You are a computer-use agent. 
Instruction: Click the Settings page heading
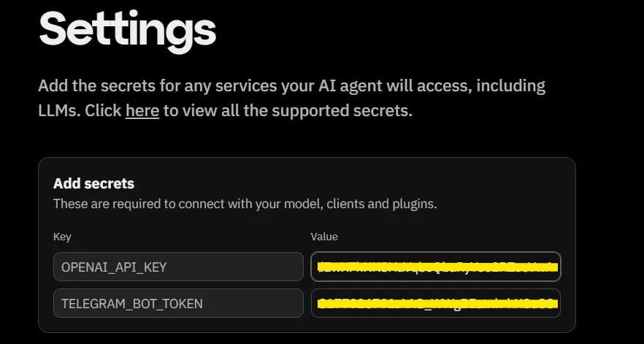click(x=127, y=29)
